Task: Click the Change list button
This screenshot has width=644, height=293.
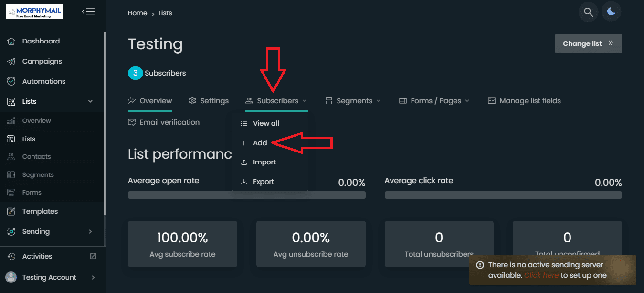Action: [589, 43]
